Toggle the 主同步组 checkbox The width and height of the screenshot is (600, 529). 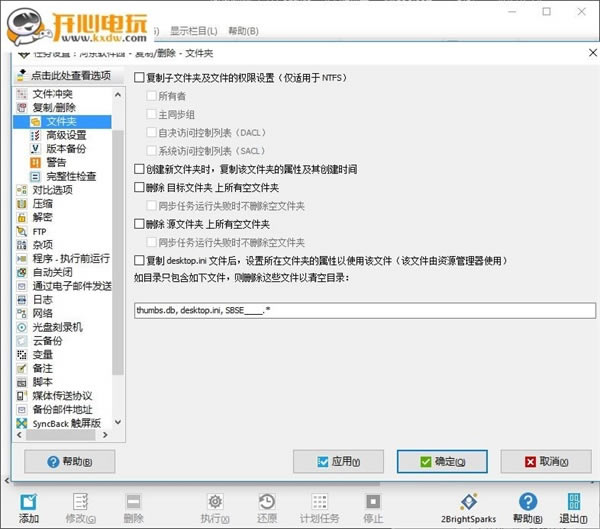pyautogui.click(x=152, y=114)
